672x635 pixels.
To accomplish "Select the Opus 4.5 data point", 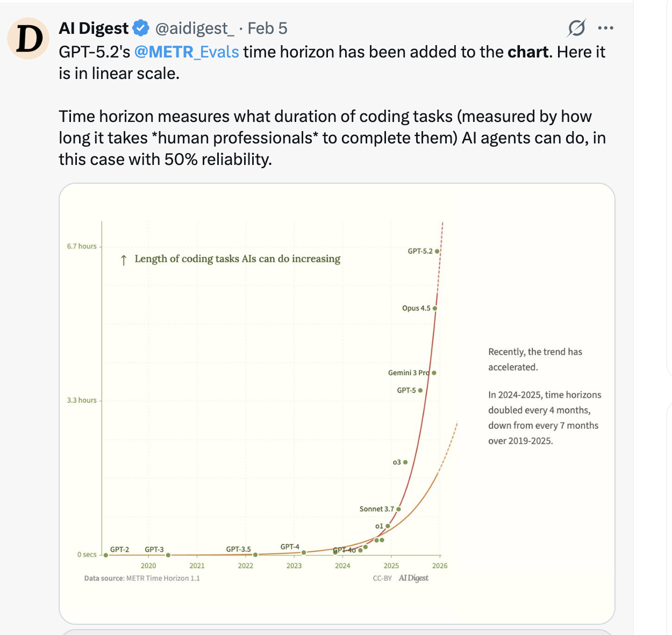I will [x=435, y=308].
